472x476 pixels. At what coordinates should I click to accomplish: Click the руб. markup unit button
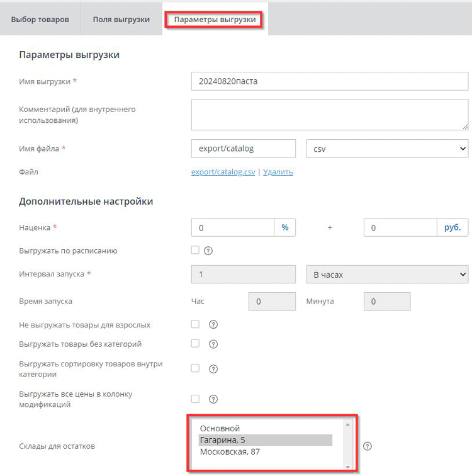(452, 227)
